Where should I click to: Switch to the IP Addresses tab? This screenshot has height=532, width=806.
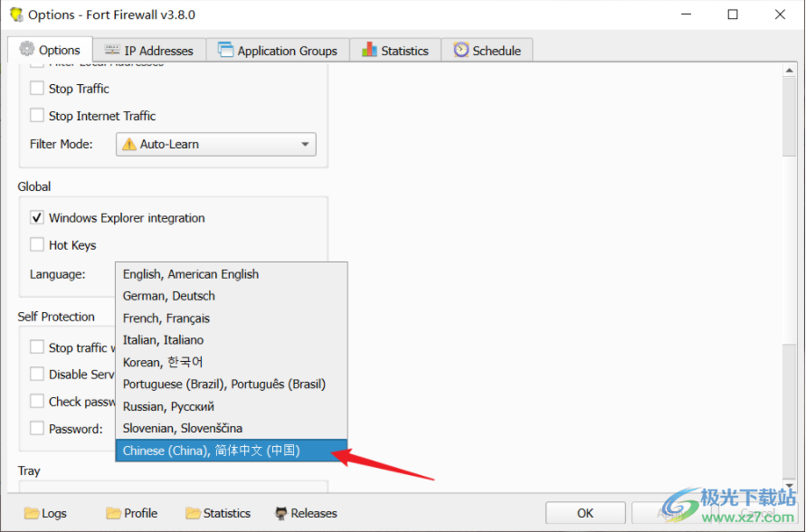pos(149,51)
